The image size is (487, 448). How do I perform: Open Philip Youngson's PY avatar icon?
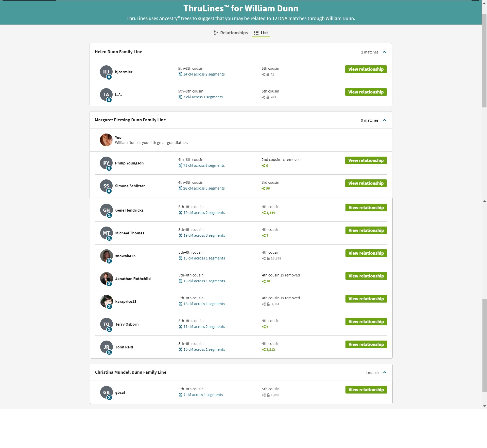(106, 163)
